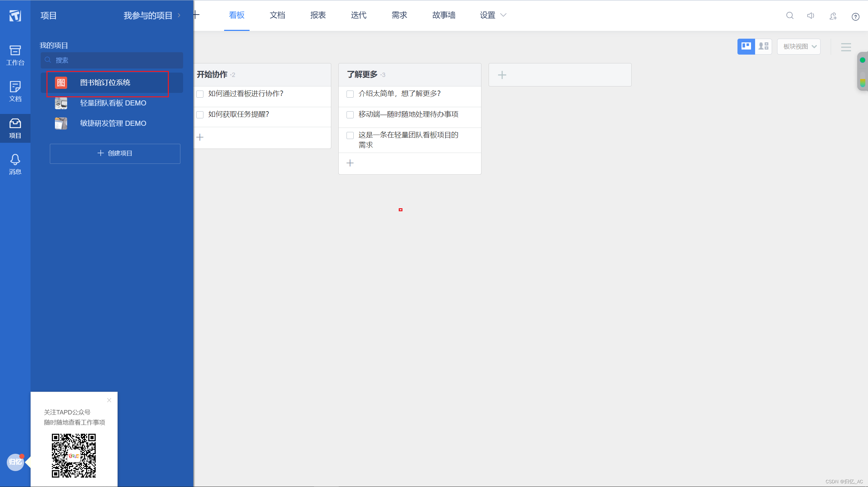Image resolution: width=868 pixels, height=487 pixels.
Task: Click the 创建项目 button
Action: pyautogui.click(x=115, y=153)
